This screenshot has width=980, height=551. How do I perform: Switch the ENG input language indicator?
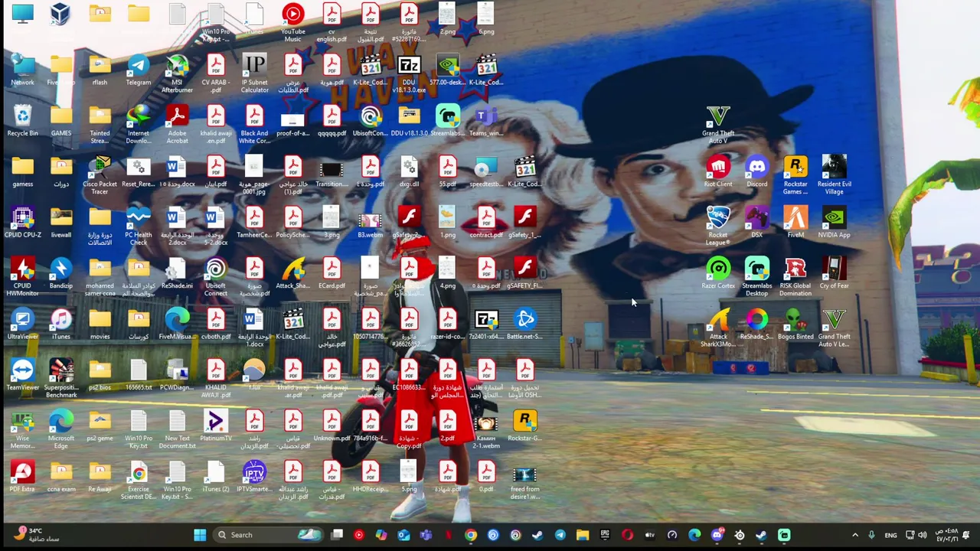coord(891,535)
